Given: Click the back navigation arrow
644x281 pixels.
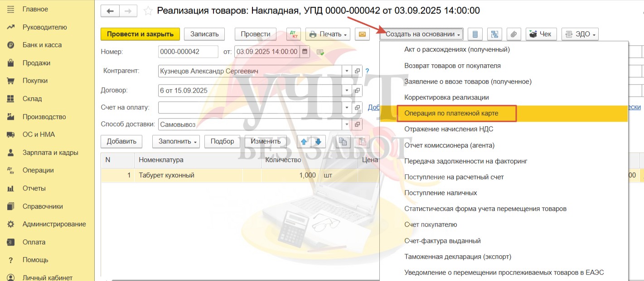Looking at the screenshot, I should pyautogui.click(x=110, y=11).
